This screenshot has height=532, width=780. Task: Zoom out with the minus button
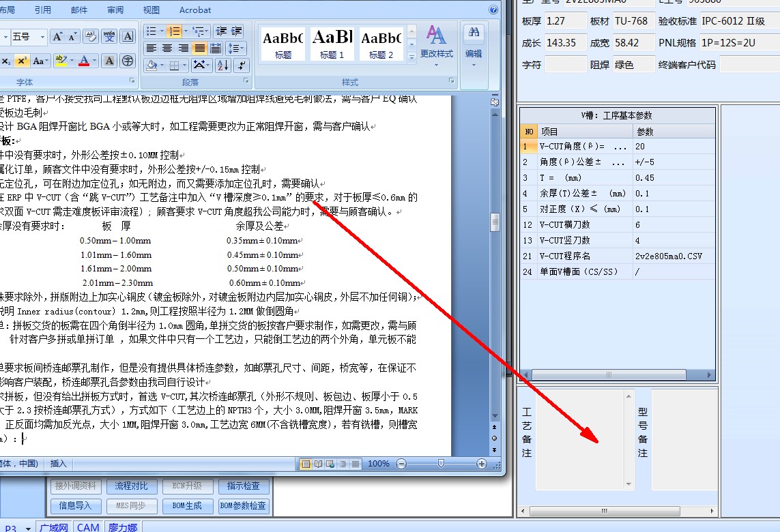[401, 464]
